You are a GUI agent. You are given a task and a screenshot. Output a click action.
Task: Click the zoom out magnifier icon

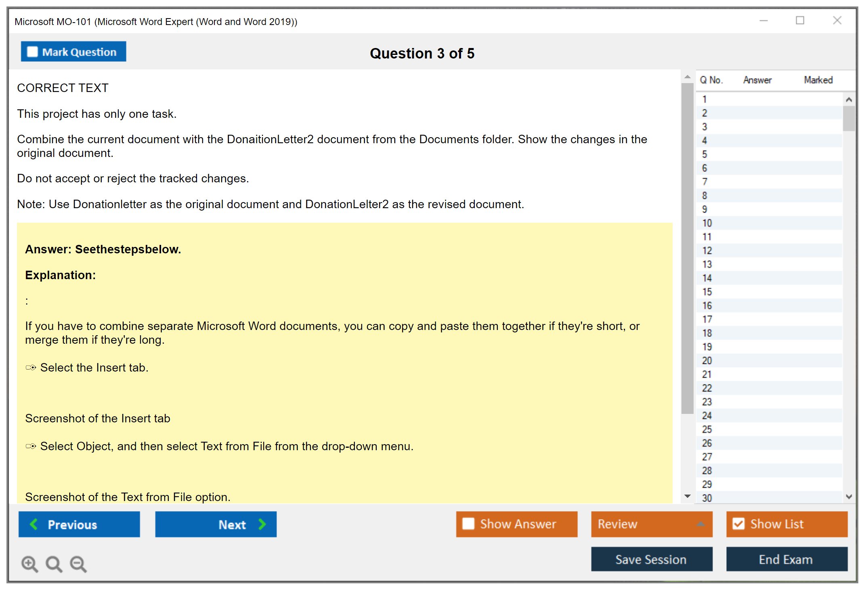(x=78, y=564)
